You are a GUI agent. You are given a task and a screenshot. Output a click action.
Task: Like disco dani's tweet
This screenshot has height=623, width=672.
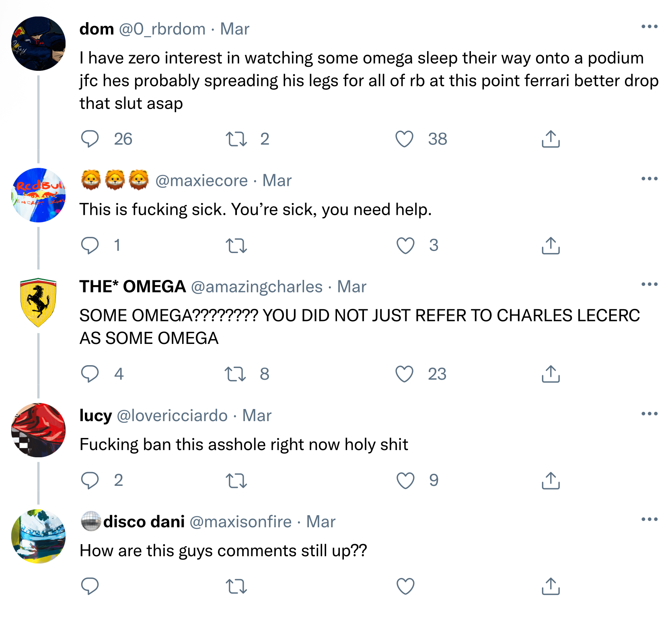click(x=405, y=586)
